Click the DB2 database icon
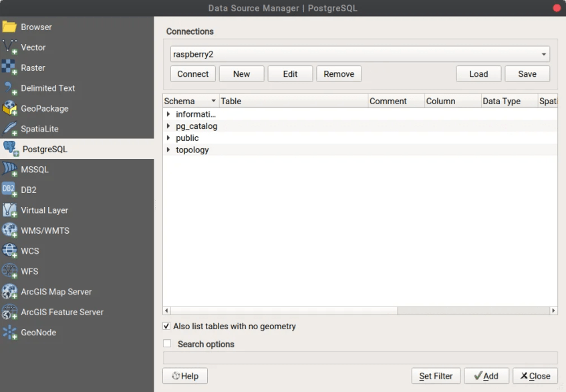Viewport: 566px width, 392px height. 9,190
